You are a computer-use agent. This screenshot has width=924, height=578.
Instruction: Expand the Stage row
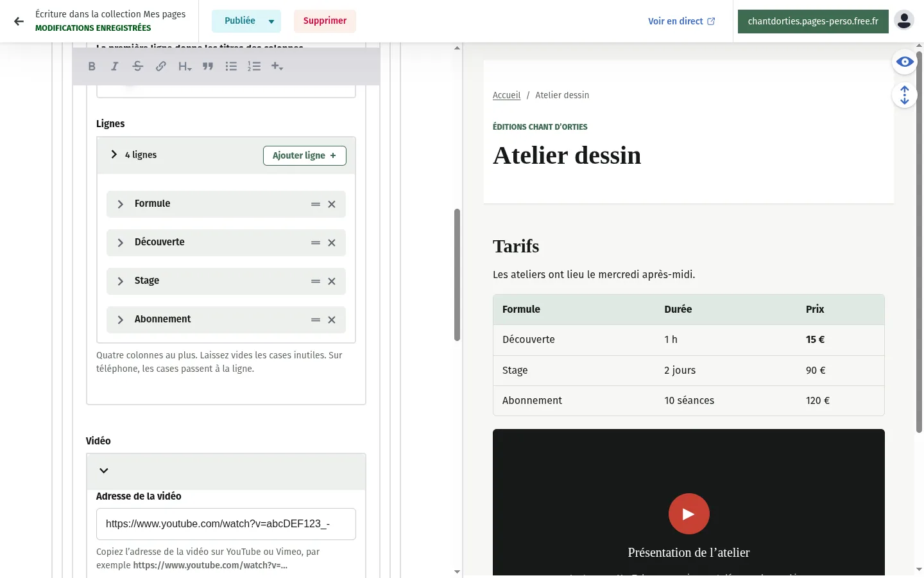click(121, 281)
